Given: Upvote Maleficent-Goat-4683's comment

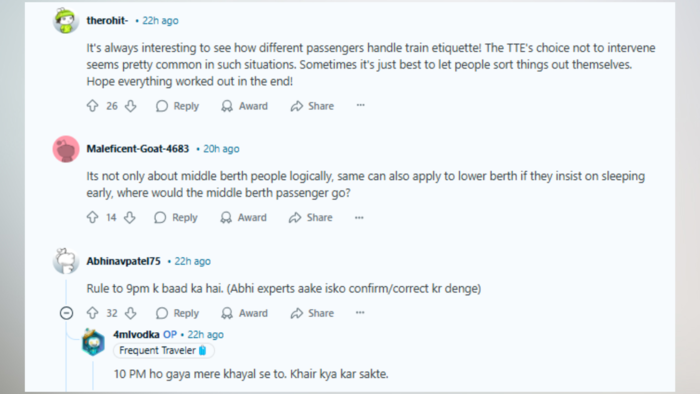Looking at the screenshot, I should 92,217.
